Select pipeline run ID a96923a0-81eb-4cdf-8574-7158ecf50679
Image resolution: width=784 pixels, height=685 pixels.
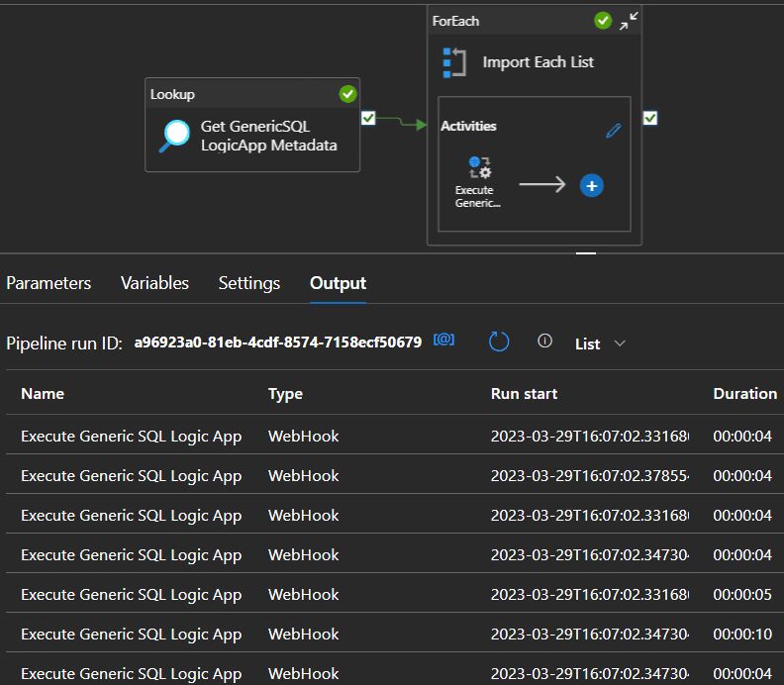(278, 342)
